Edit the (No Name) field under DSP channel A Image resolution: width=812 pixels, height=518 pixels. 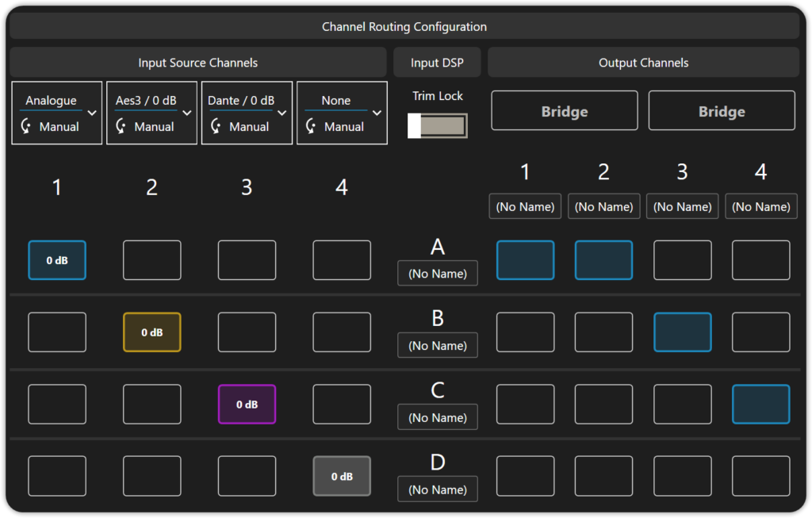pyautogui.click(x=438, y=274)
